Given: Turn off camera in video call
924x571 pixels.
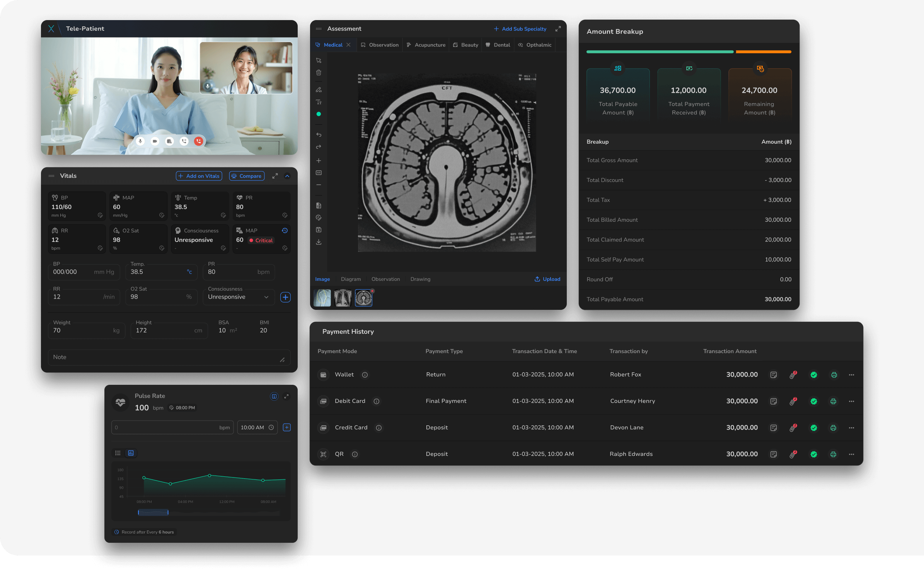Looking at the screenshot, I should pos(155,141).
